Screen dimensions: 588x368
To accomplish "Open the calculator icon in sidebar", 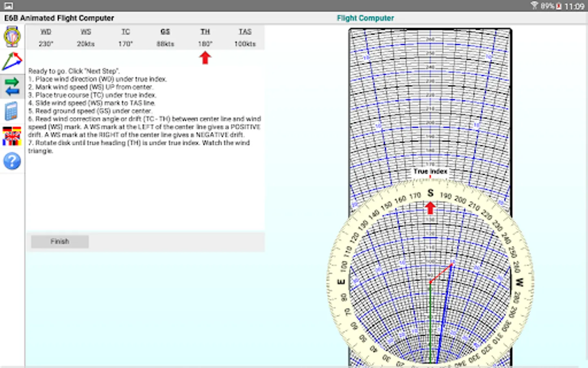I will point(12,111).
